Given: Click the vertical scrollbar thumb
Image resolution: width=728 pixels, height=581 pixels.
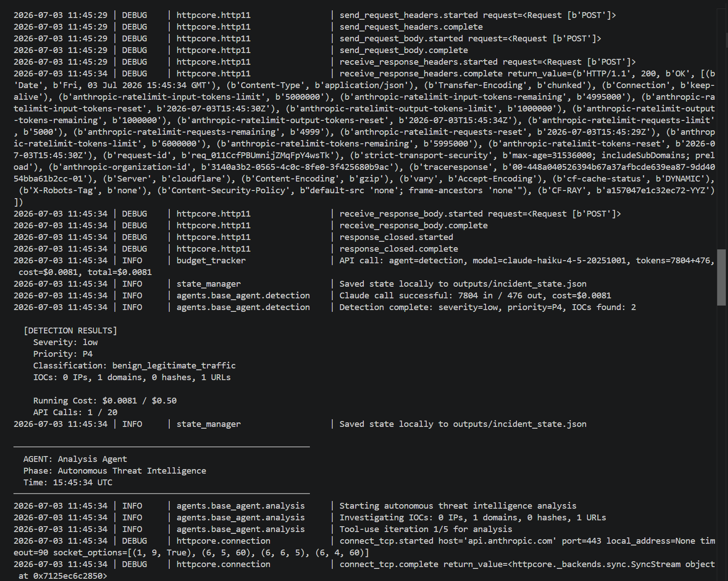Looking at the screenshot, I should click(x=721, y=277).
